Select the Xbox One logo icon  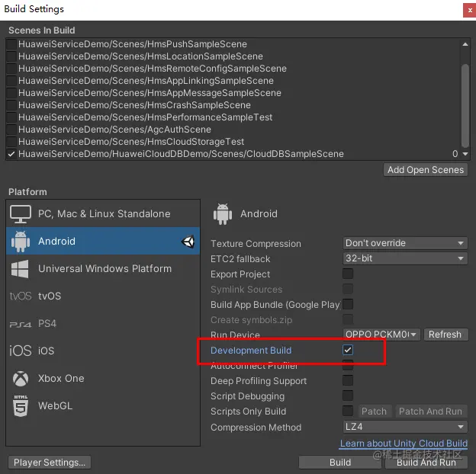21,379
